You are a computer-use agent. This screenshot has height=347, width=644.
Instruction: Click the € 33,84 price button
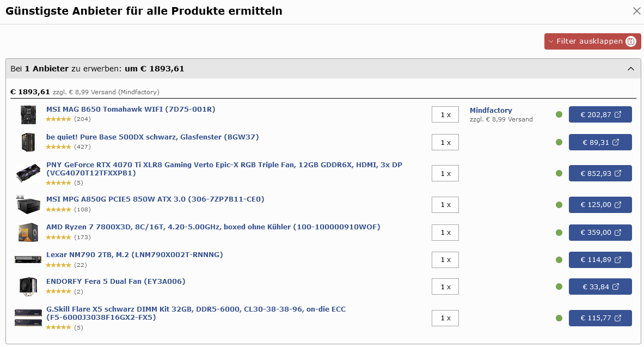[x=600, y=287]
